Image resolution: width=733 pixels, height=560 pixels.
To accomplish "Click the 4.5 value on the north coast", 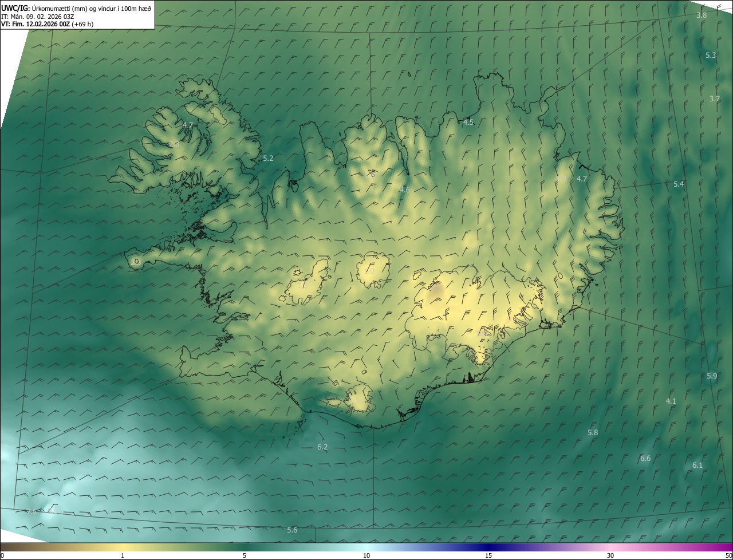I will click(468, 122).
